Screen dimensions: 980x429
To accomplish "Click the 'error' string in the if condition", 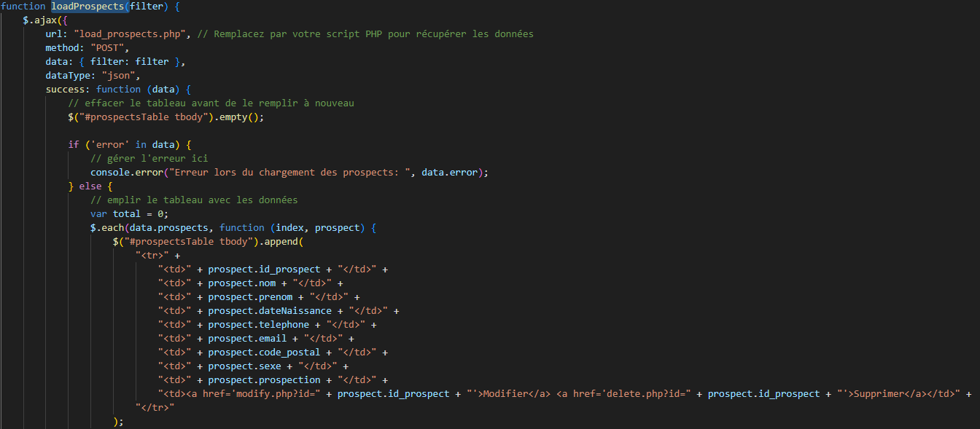I will pyautogui.click(x=107, y=145).
